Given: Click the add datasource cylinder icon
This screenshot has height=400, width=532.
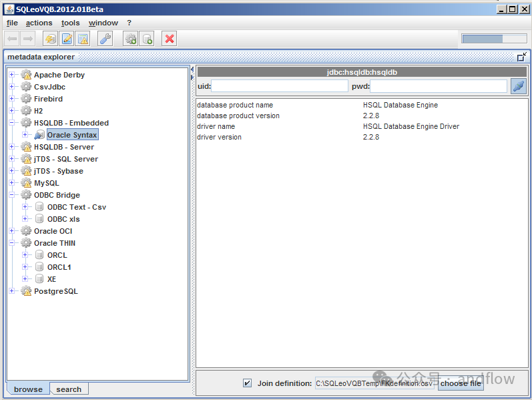Looking at the screenshot, I should point(148,39).
